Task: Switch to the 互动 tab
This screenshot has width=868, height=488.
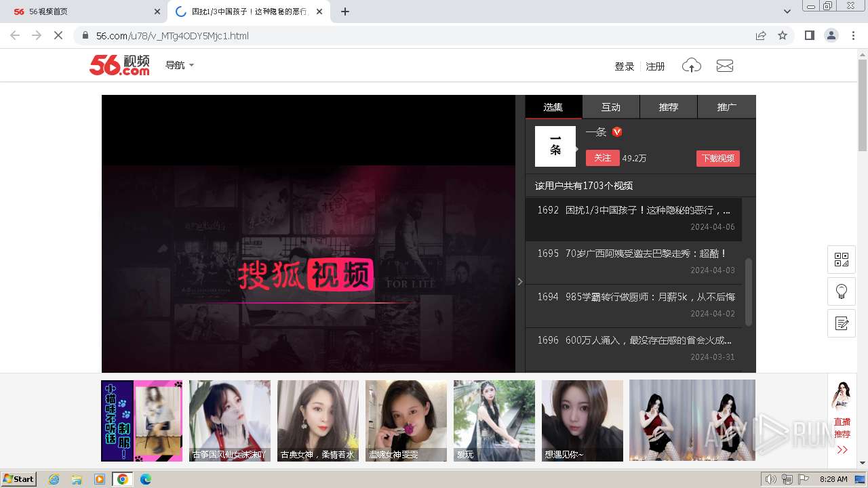Action: pyautogui.click(x=611, y=107)
